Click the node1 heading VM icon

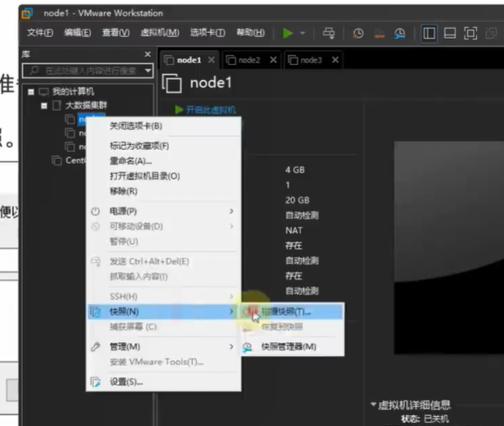click(172, 83)
